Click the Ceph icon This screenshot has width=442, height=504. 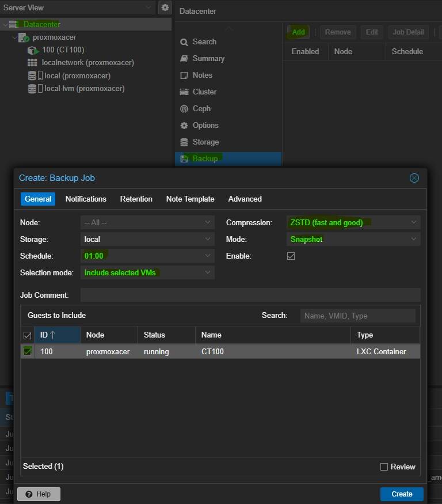(184, 109)
